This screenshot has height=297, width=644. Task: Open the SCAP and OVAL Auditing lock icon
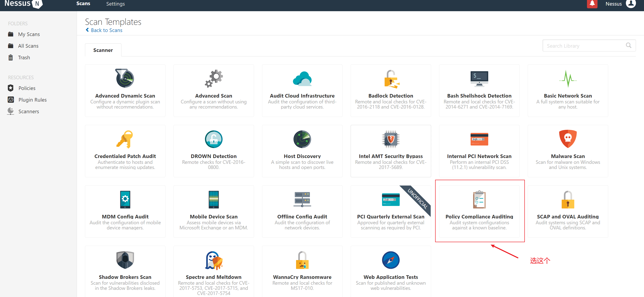click(x=568, y=199)
